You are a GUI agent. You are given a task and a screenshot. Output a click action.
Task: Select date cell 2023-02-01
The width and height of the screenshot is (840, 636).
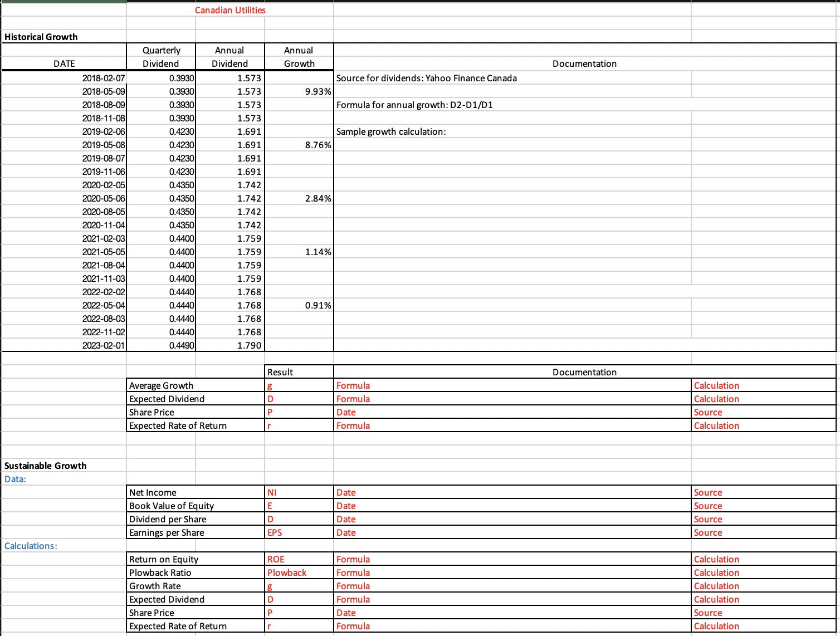(x=64, y=345)
